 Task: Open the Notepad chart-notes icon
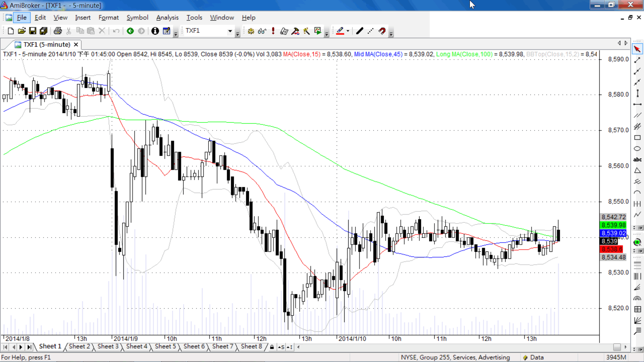pyautogui.click(x=166, y=31)
